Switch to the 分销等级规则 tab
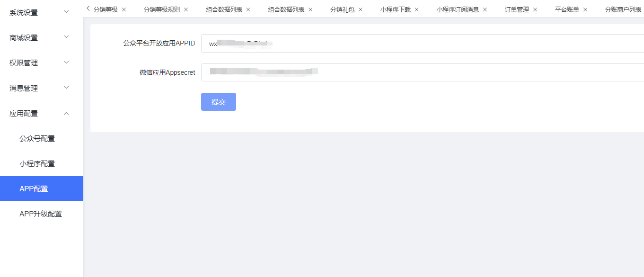 (x=162, y=9)
